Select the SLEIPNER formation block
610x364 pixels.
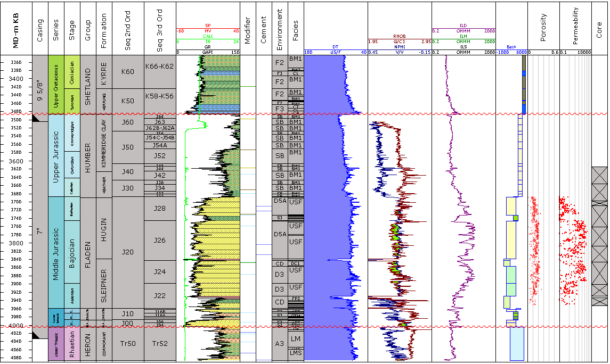pos(104,284)
